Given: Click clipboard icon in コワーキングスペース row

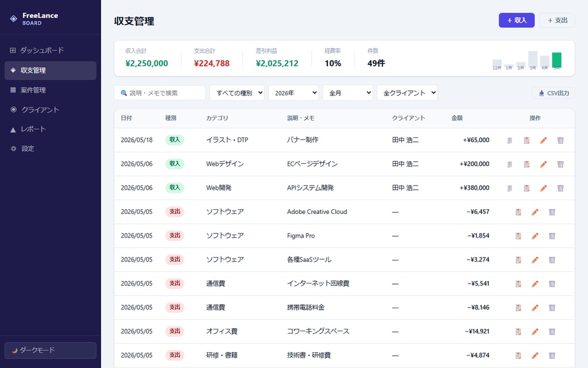Looking at the screenshot, I should (x=519, y=332).
